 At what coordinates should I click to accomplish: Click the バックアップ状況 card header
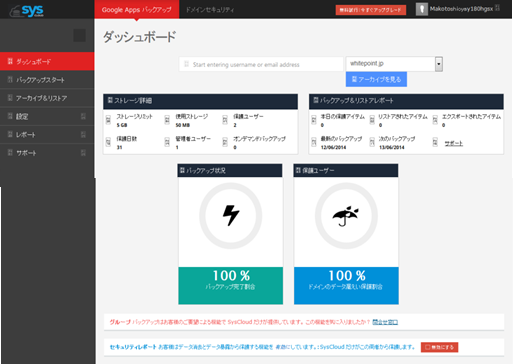point(230,170)
